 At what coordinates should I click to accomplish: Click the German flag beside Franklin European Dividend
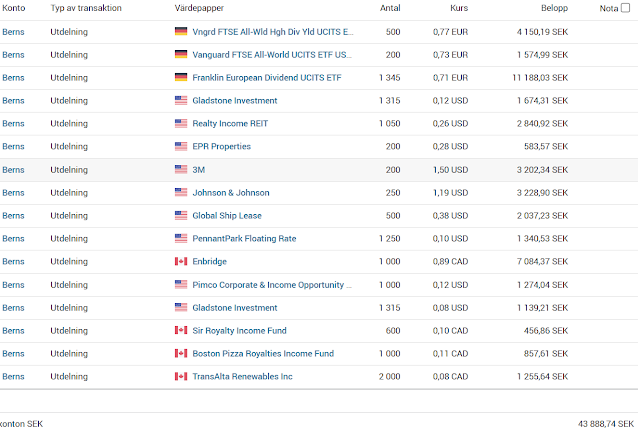181,77
